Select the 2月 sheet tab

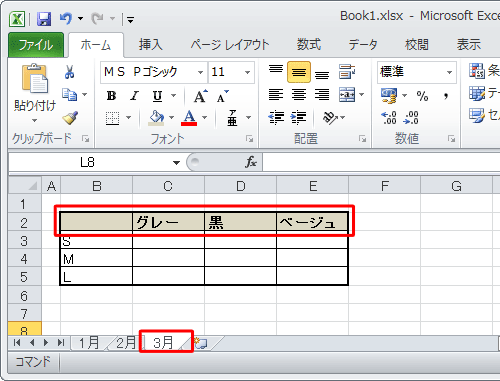point(126,343)
